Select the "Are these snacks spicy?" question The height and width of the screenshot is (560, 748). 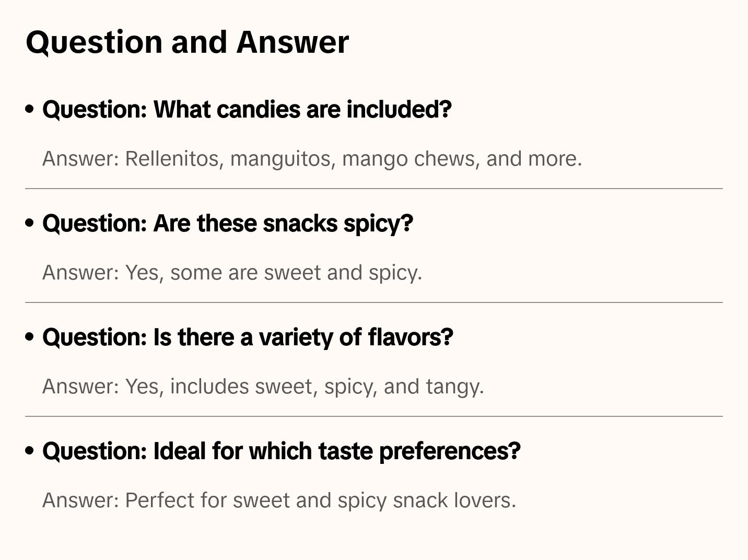pos(227,224)
